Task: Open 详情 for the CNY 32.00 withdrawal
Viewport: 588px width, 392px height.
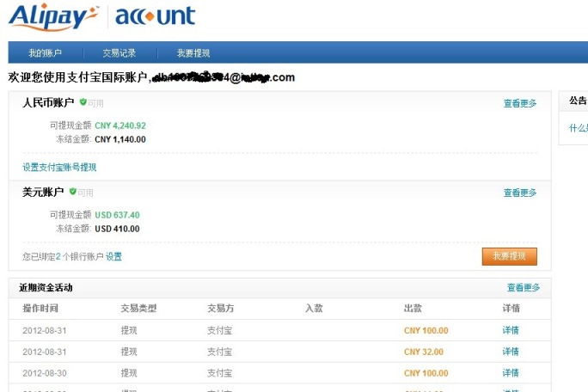Action: (x=511, y=352)
